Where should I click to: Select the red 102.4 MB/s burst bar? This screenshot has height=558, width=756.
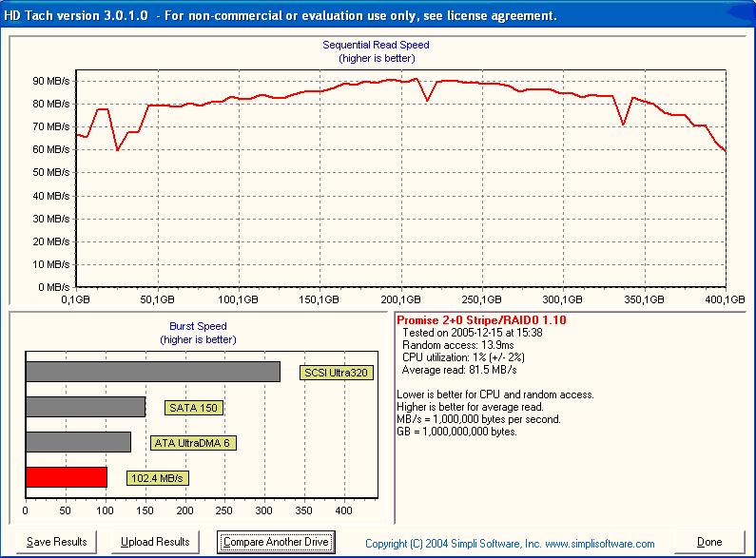point(66,477)
